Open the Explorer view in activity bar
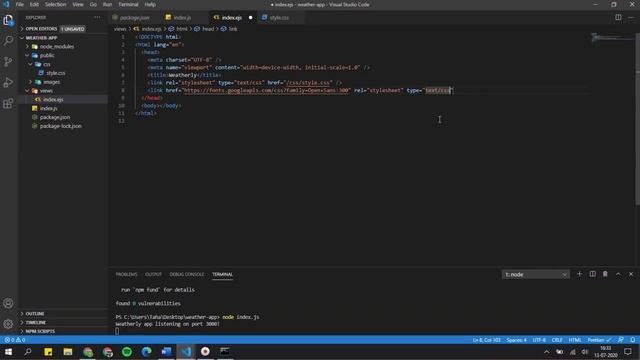 8,20
